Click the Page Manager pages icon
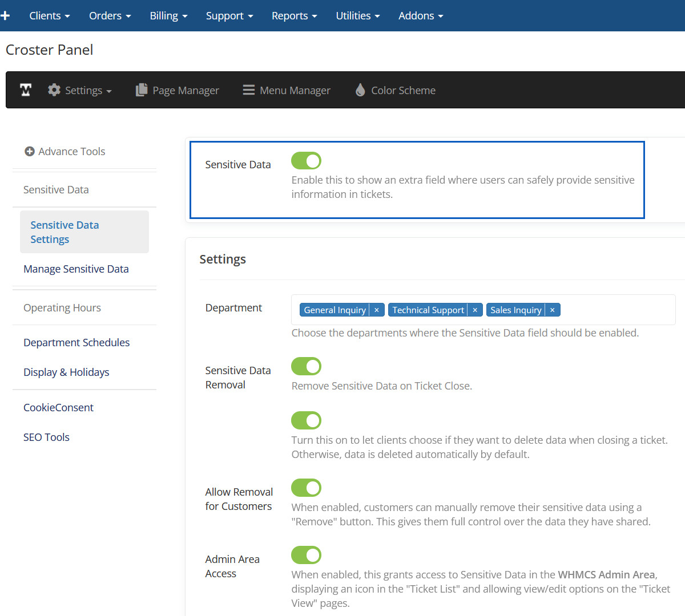The height and width of the screenshot is (616, 685). coord(141,90)
